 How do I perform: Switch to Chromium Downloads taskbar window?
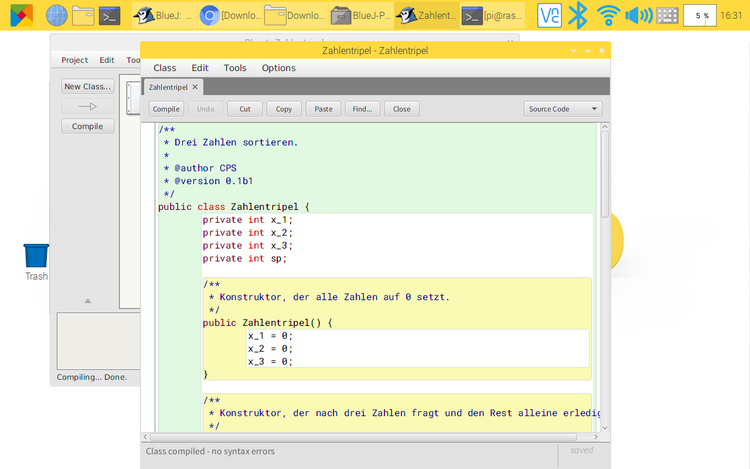228,15
